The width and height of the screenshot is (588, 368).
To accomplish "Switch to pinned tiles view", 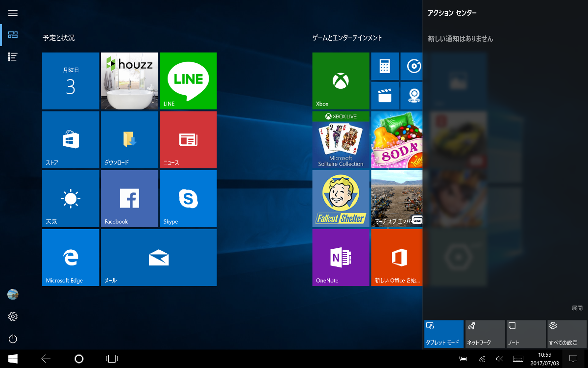I will point(13,35).
